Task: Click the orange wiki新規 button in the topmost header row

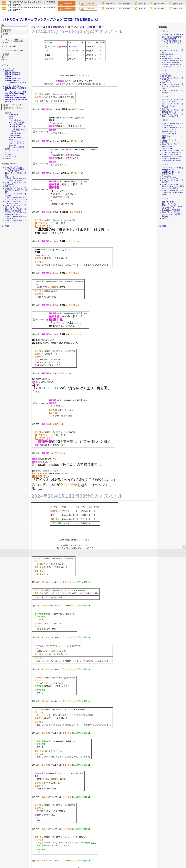Action: click(x=67, y=3)
